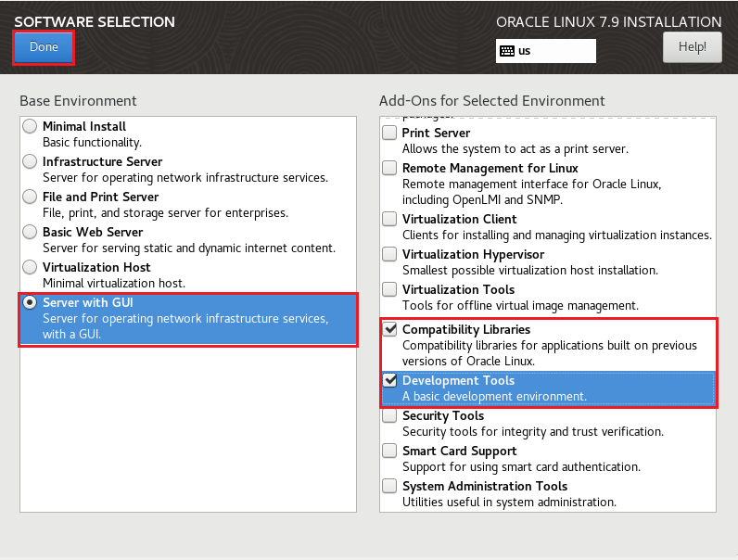738x560 pixels.
Task: Check the System Administration Tools checkbox
Action: pyautogui.click(x=389, y=486)
